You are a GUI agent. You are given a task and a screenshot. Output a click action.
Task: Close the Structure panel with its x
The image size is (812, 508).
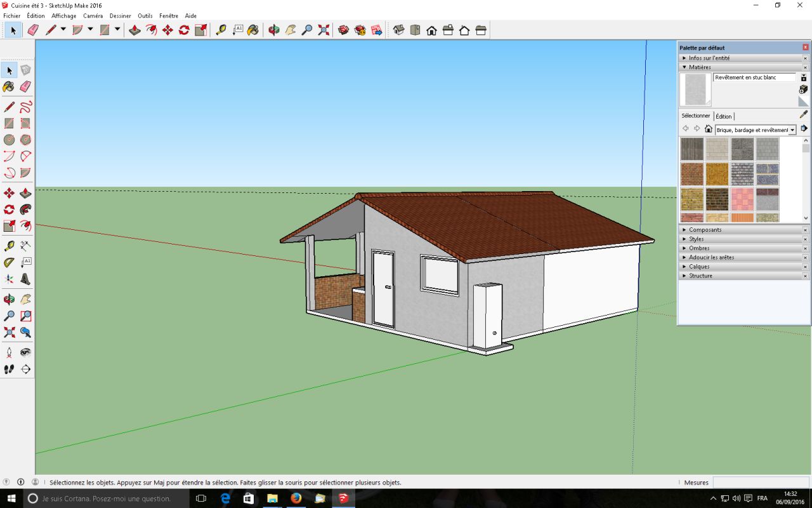click(x=806, y=276)
